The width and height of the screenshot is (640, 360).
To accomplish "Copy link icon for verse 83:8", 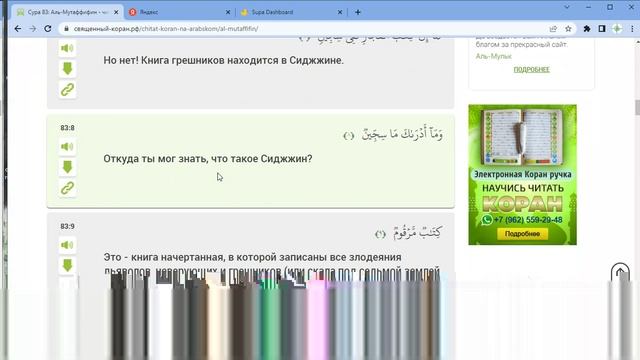I will tap(67, 188).
